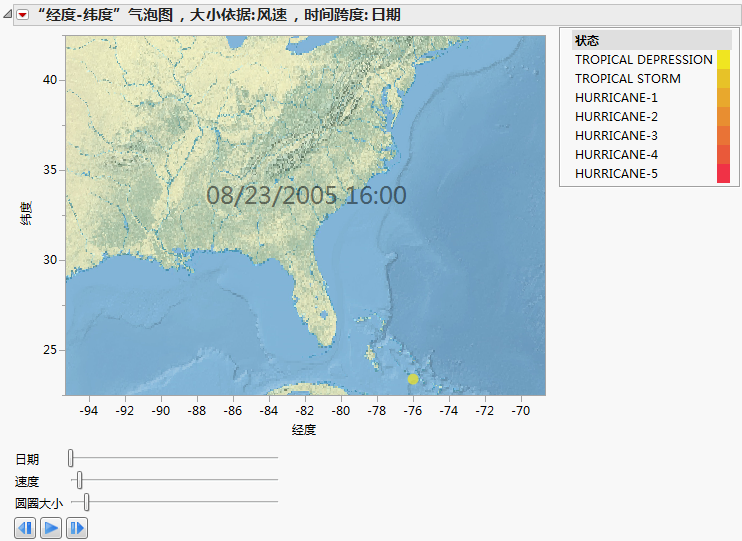Select TROPICAL STORM legend entry
The height and width of the screenshot is (541, 742).
tap(627, 79)
